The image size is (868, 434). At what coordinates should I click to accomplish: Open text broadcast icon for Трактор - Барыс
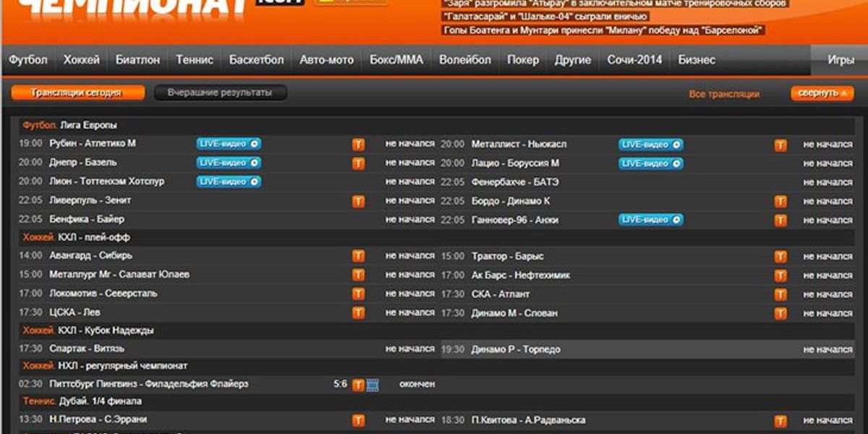tap(780, 256)
